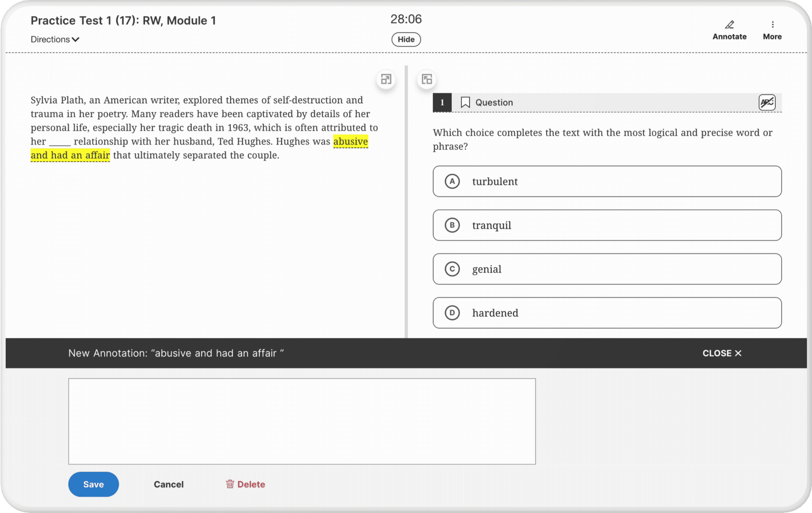This screenshot has width=812, height=513.
Task: Click the More options icon
Action: 772,24
